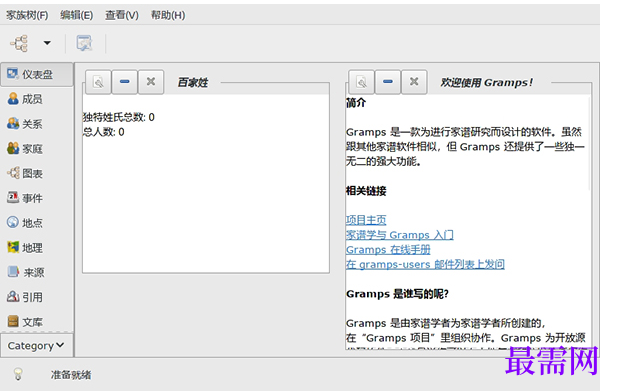
Task: Open the 地理 geography view
Action: pyautogui.click(x=25, y=248)
